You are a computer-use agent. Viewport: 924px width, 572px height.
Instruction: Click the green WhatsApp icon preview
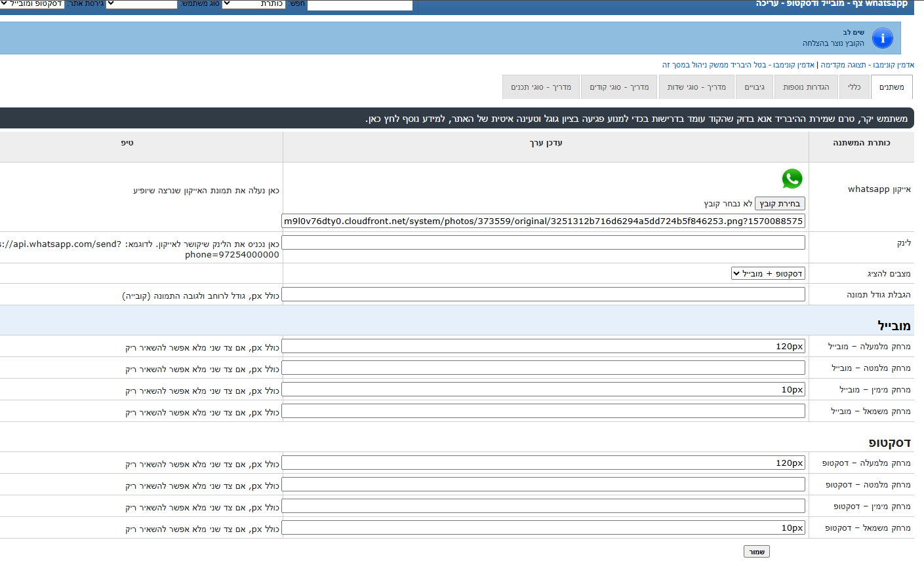792,179
